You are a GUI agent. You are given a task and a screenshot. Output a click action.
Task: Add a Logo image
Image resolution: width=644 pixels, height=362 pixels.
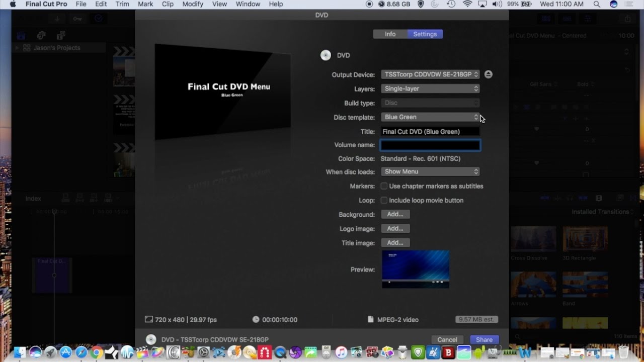click(395, 228)
